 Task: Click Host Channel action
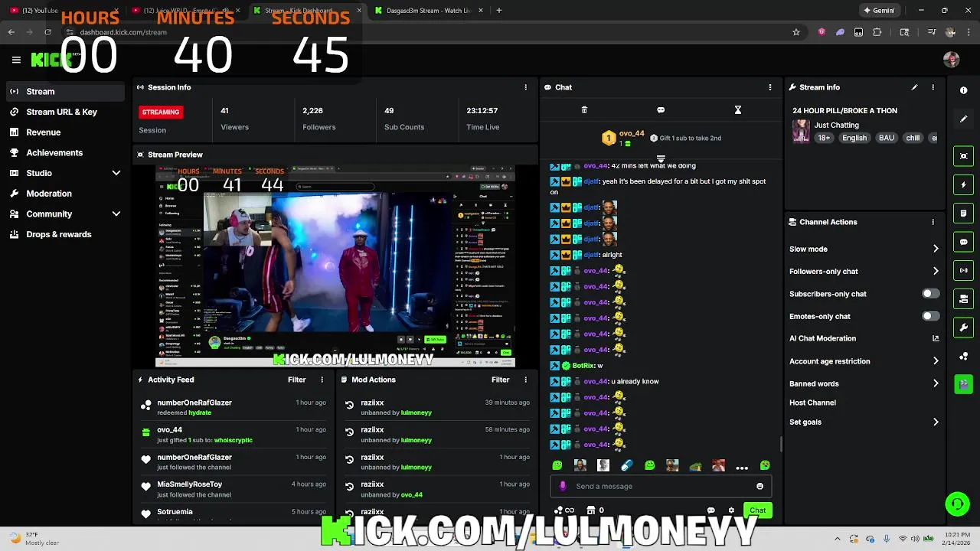point(812,403)
